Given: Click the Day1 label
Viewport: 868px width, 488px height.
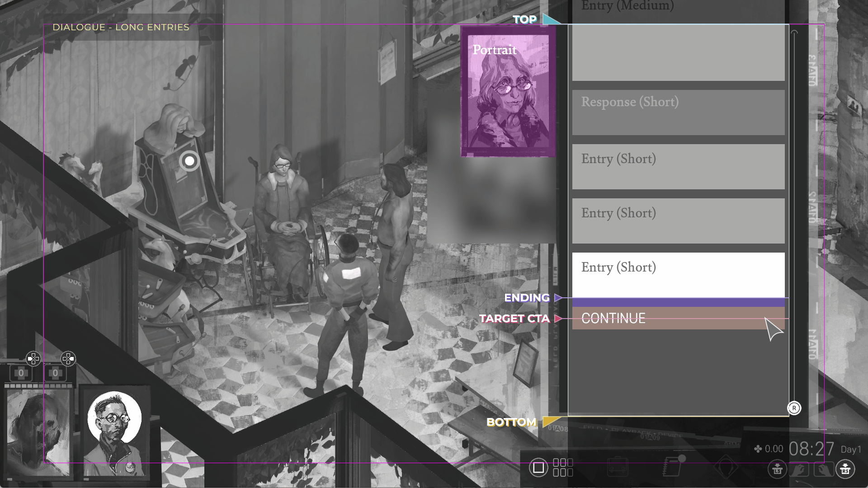Looking at the screenshot, I should coord(851,450).
